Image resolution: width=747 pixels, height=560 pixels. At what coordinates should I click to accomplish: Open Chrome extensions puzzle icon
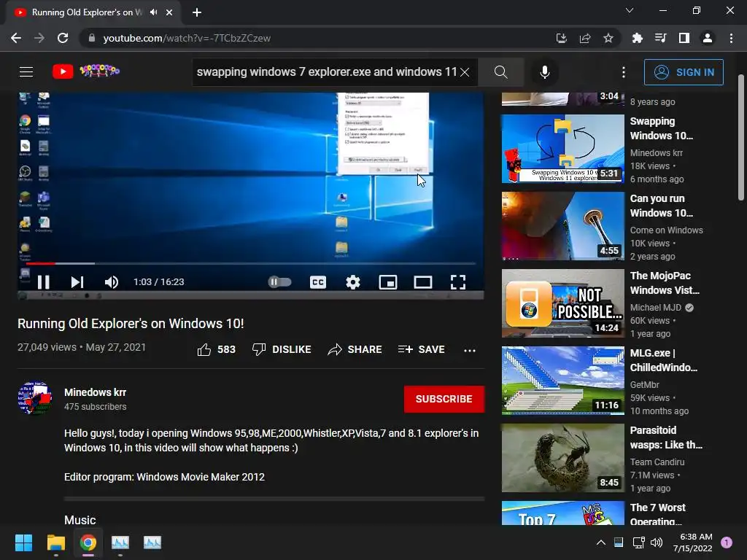tap(637, 38)
